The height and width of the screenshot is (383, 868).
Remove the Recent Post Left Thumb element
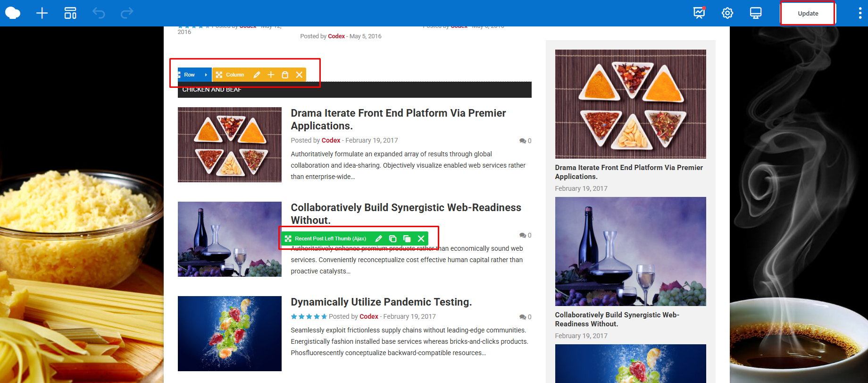click(x=421, y=238)
